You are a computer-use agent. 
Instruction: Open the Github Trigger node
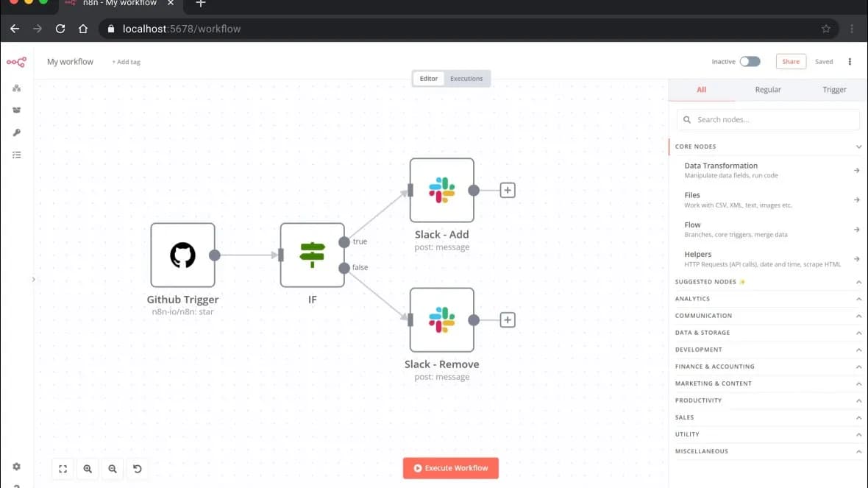182,255
